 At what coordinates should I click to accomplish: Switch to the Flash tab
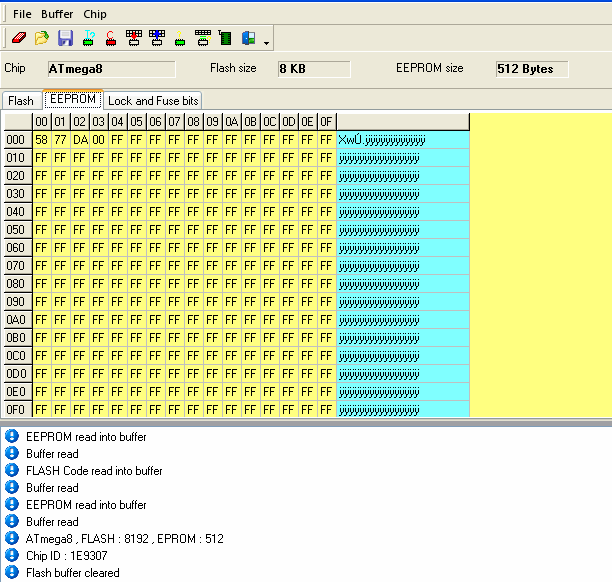21,101
